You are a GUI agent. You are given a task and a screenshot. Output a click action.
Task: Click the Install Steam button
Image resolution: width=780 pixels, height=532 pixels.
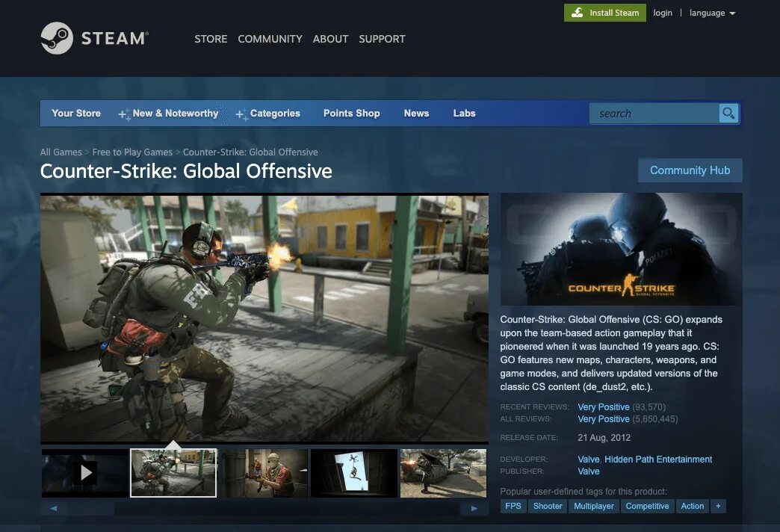605,13
